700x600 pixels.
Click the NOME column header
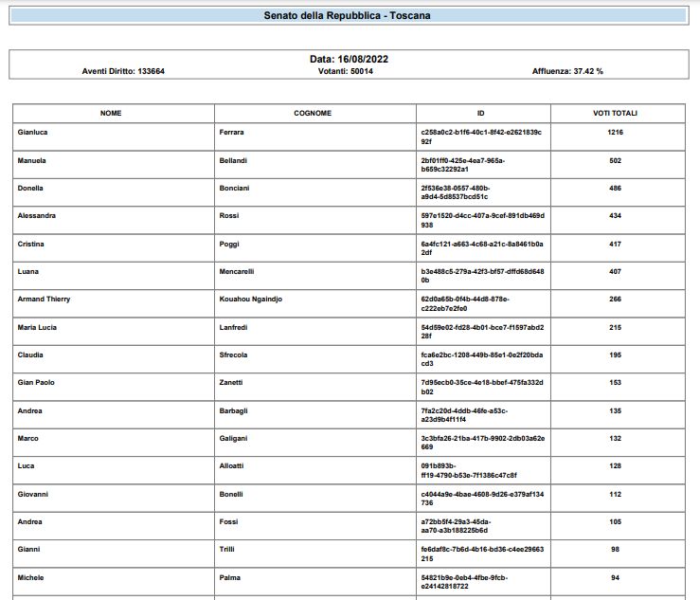click(112, 113)
